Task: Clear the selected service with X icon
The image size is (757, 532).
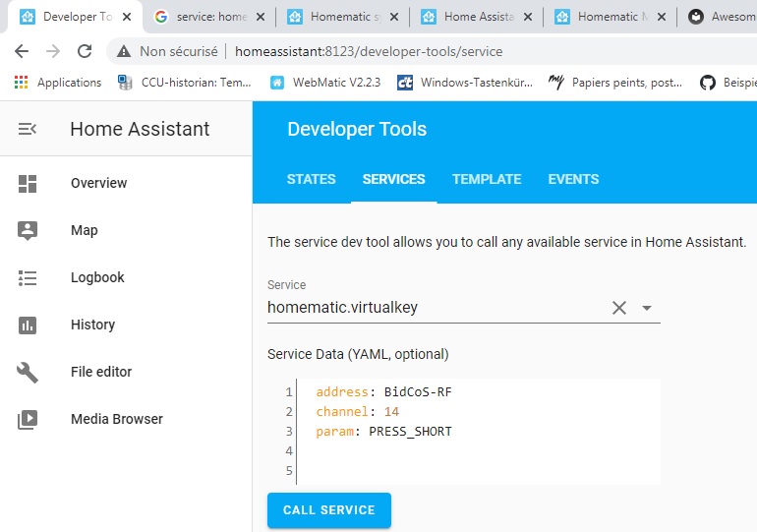Action: point(619,308)
